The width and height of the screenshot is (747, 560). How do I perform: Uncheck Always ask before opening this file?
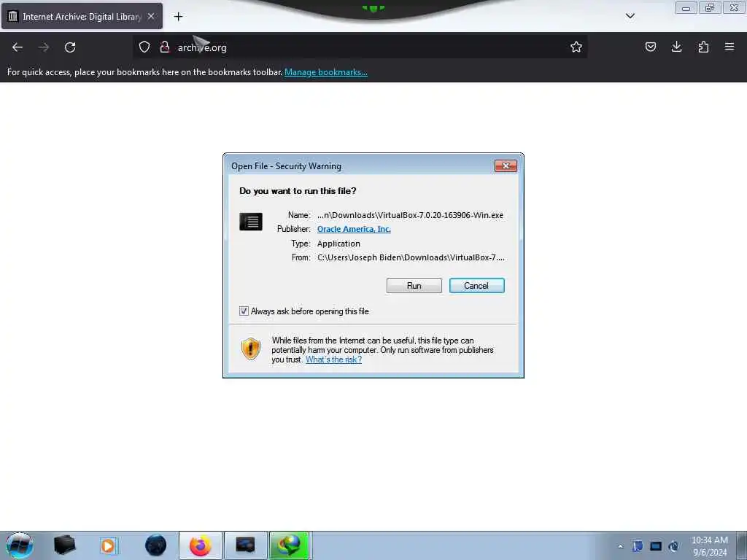244,311
